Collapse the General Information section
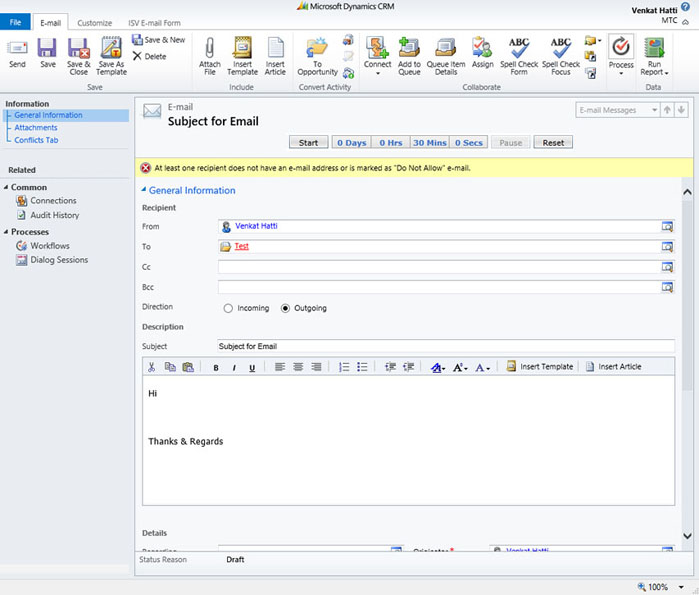 click(x=144, y=190)
